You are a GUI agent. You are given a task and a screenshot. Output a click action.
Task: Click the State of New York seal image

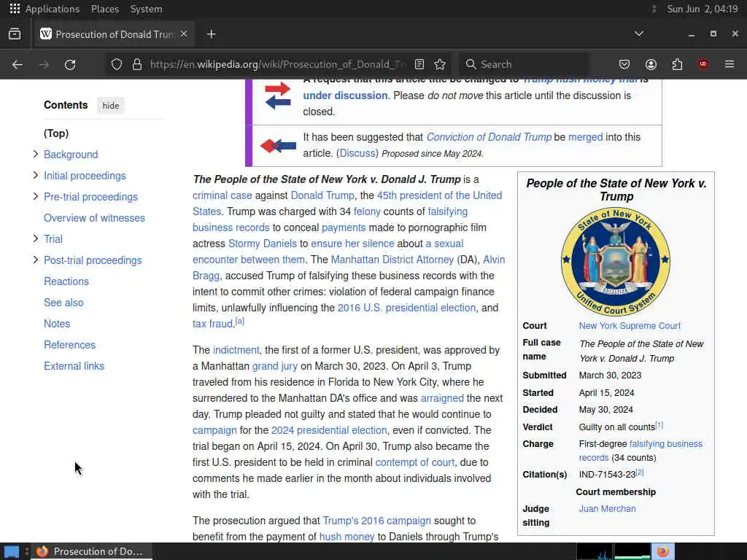click(x=616, y=262)
